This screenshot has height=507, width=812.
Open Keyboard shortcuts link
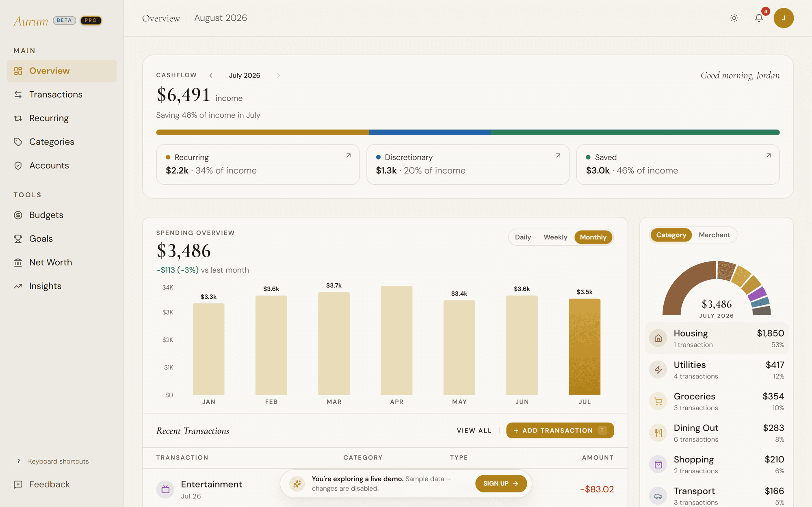tap(51, 461)
